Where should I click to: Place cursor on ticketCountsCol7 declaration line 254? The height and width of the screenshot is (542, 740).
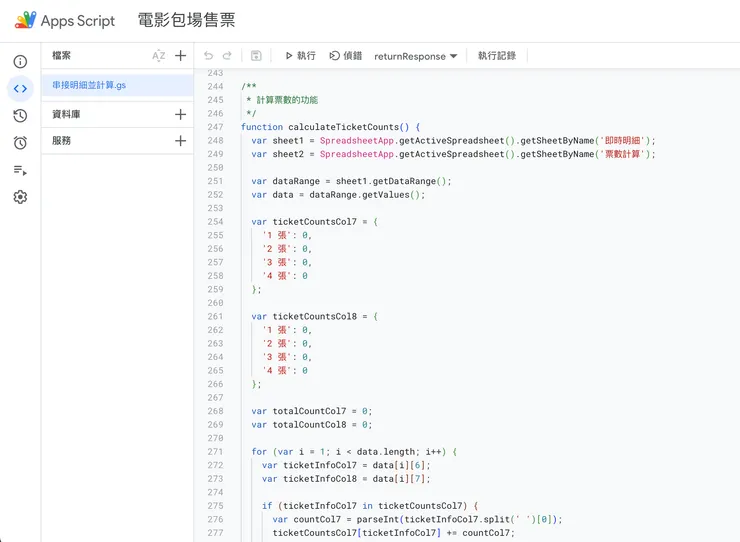(x=314, y=222)
